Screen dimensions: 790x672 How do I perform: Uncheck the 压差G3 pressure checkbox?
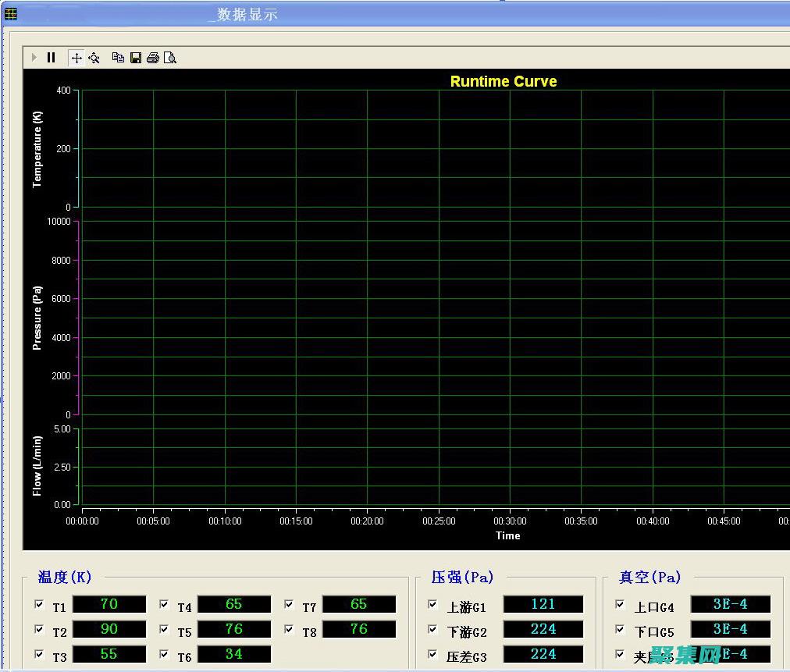pos(433,654)
